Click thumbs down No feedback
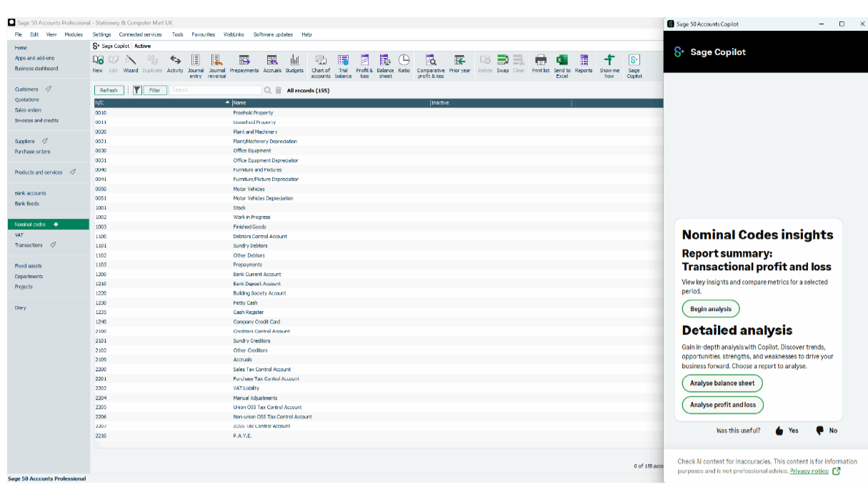Viewport: 868px width, 484px height. [826, 430]
